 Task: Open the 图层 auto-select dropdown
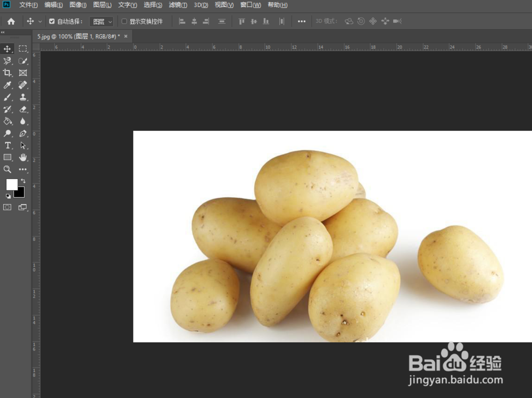point(101,22)
